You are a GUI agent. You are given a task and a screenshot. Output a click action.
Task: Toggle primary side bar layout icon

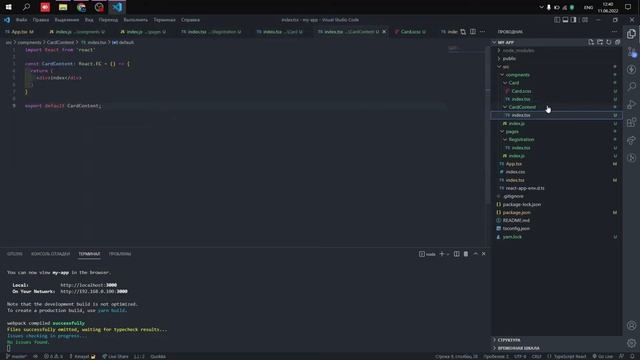pyautogui.click(x=557, y=20)
